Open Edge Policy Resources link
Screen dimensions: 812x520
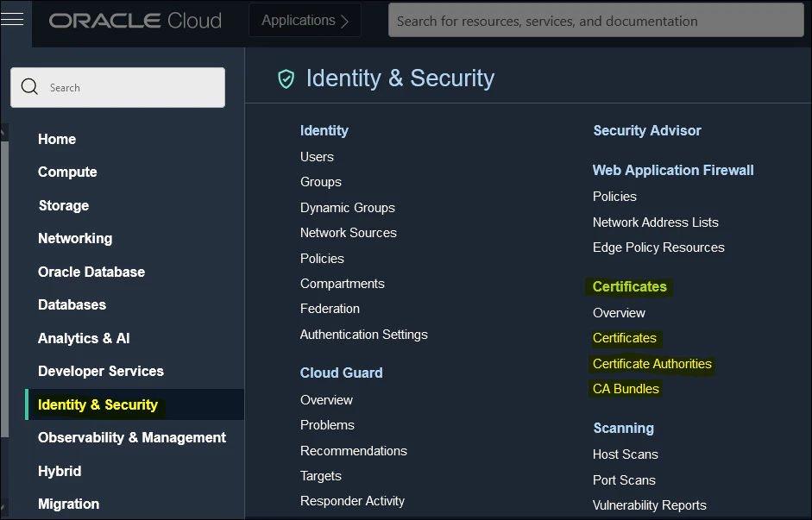coord(658,247)
